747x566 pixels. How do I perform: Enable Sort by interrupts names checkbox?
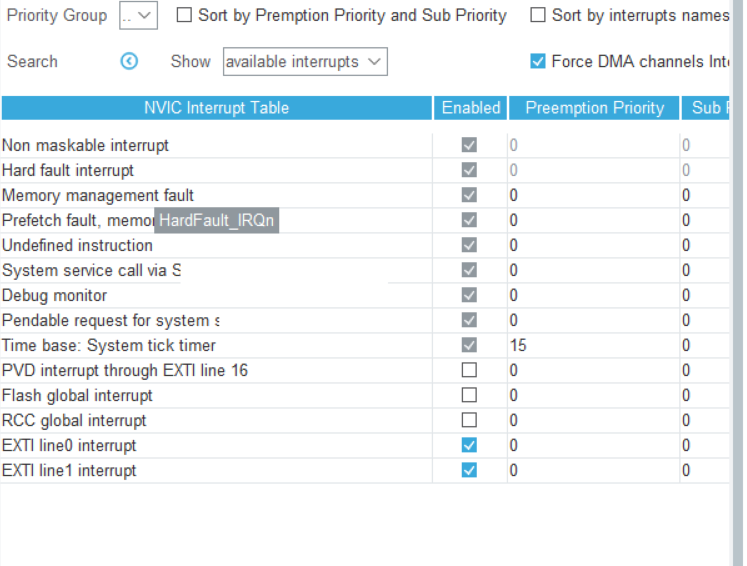coord(538,16)
